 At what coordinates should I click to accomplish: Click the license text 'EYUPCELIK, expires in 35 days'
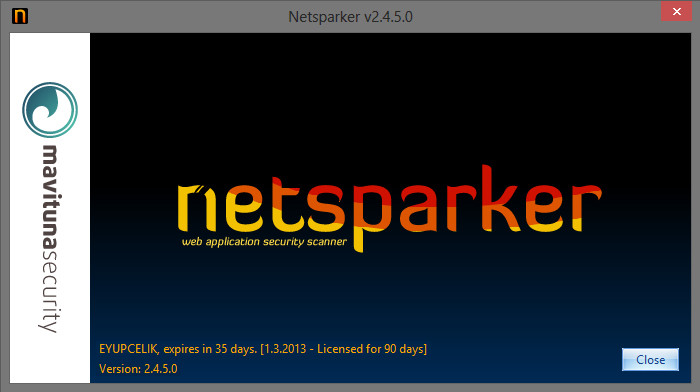(178, 349)
